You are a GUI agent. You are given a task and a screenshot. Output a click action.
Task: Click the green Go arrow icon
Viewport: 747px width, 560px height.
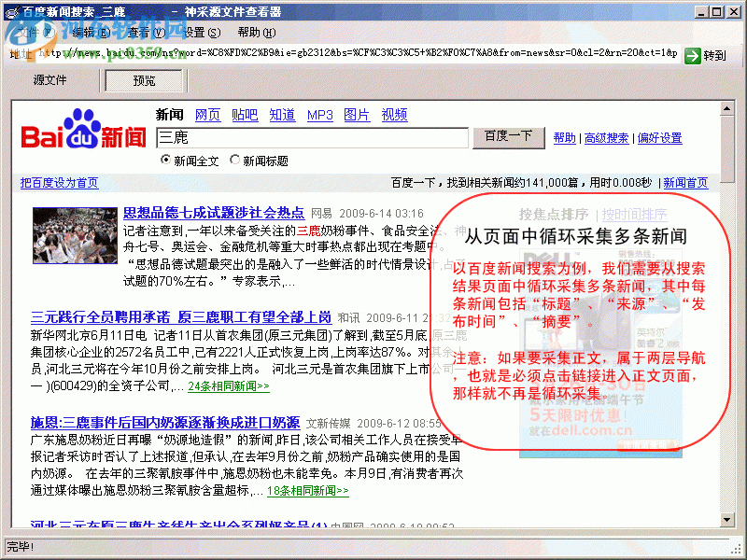click(692, 56)
